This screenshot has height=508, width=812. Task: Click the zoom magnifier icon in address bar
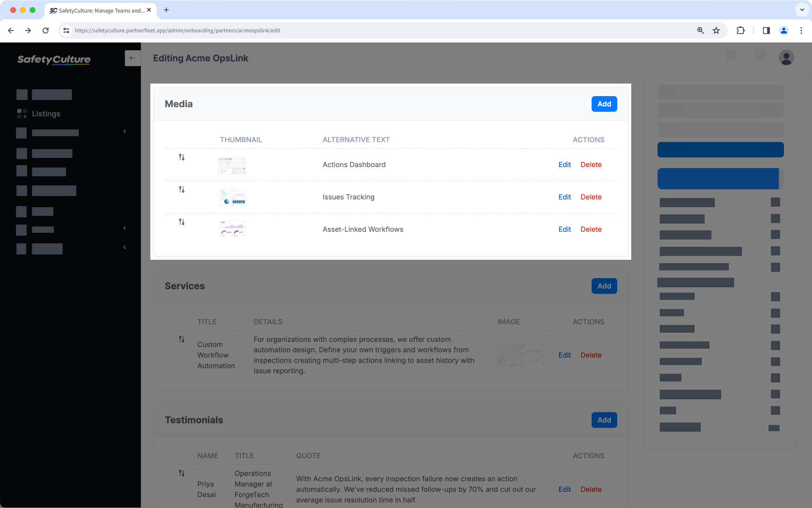[x=700, y=30]
